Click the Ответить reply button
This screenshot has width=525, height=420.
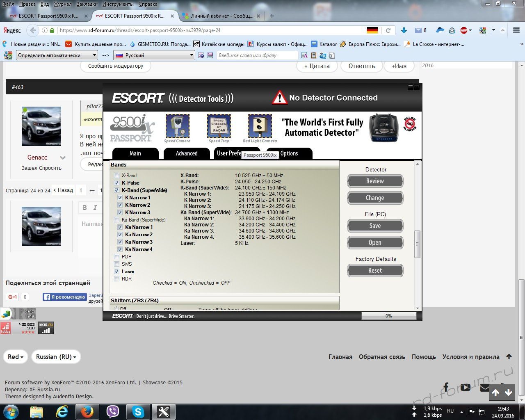pos(362,66)
